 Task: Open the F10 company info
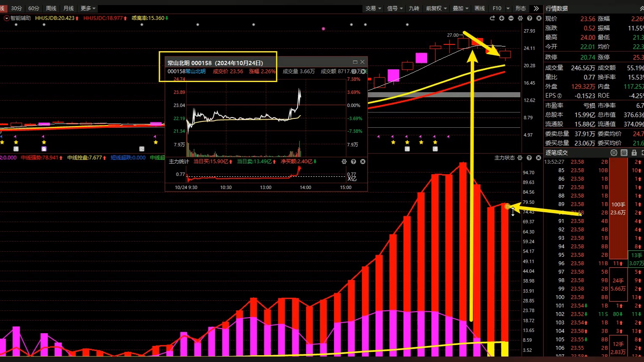coord(497,8)
